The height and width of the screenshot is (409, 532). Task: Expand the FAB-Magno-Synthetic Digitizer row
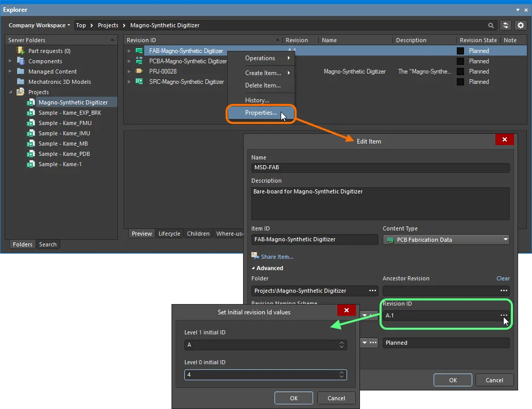[x=129, y=51]
